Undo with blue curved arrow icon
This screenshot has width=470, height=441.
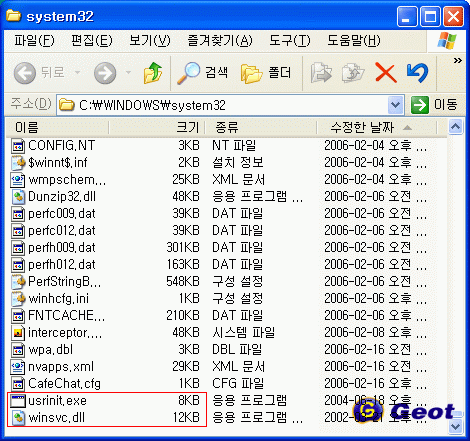tap(418, 73)
